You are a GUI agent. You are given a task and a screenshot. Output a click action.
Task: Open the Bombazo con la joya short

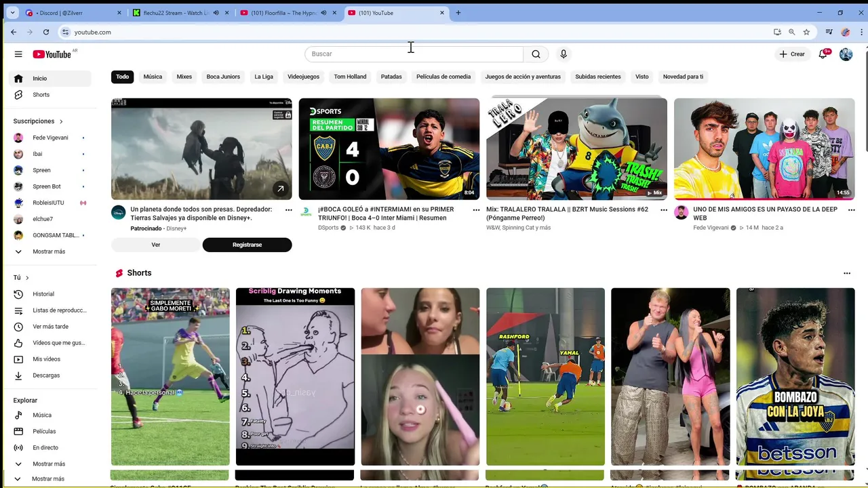795,377
